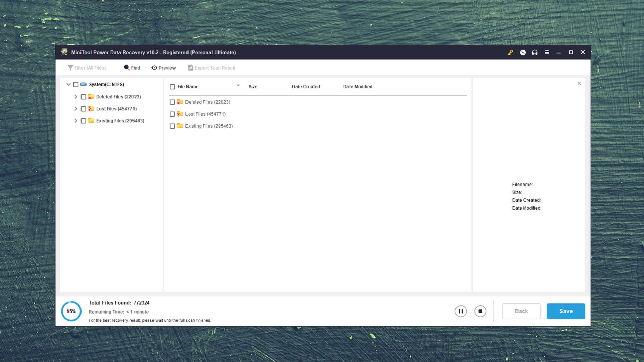
Task: Click the Find magnifier icon
Action: tap(127, 68)
